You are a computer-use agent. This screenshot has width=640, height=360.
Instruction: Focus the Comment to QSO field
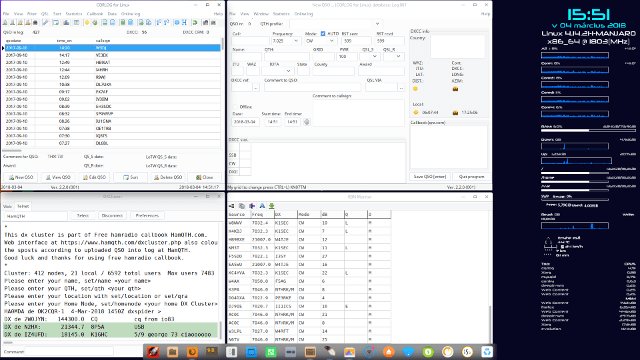312,87
